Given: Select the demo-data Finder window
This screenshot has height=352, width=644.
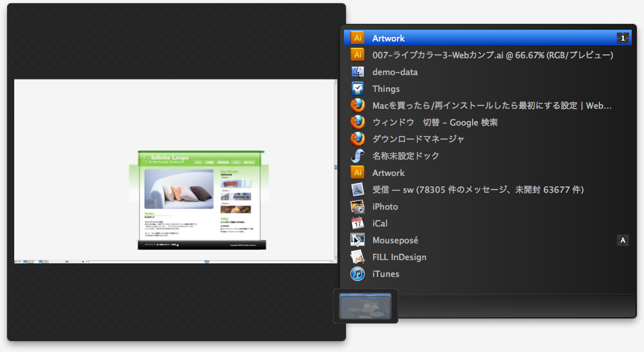Looking at the screenshot, I should (488, 72).
